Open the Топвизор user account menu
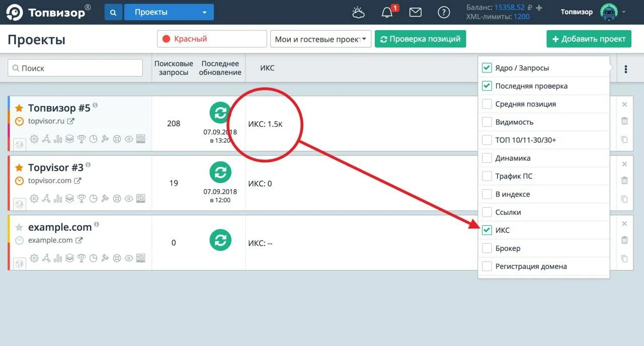 [x=593, y=12]
